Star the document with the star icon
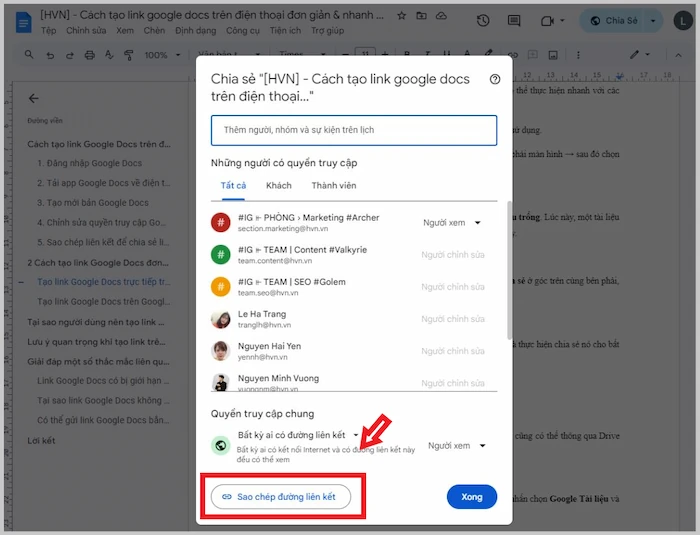The width and height of the screenshot is (700, 535). point(401,17)
